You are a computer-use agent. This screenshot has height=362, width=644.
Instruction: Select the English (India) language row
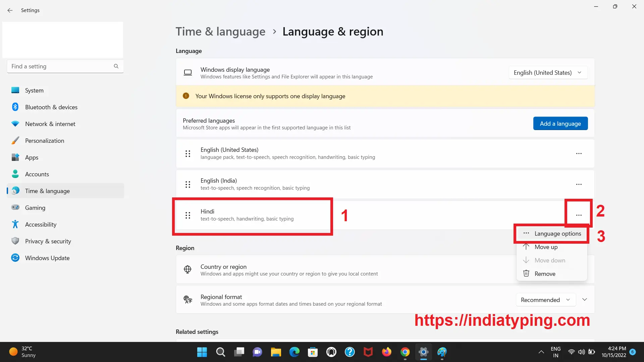coord(385,184)
